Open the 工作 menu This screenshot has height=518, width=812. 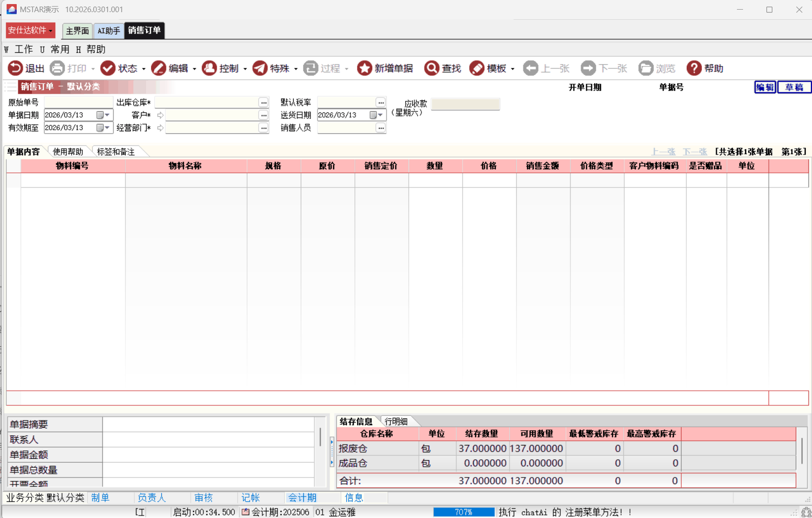coord(19,49)
